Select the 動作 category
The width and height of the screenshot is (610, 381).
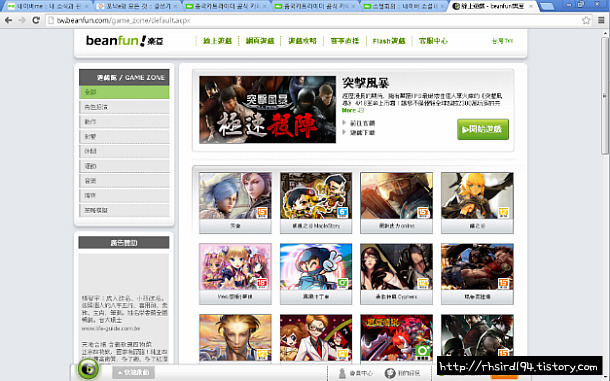tap(124, 121)
